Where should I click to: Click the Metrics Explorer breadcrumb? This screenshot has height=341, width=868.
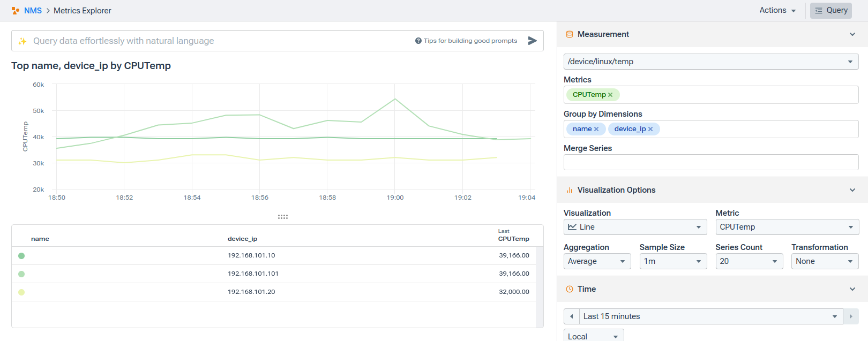click(83, 11)
